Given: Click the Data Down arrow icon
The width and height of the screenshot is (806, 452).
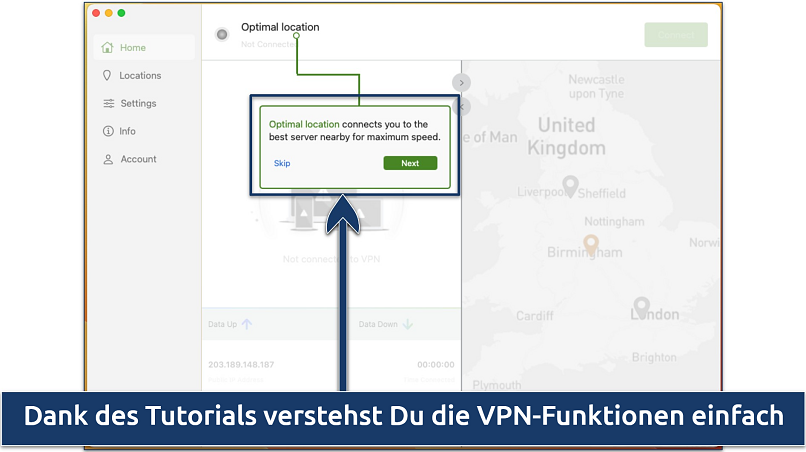Looking at the screenshot, I should 408,324.
